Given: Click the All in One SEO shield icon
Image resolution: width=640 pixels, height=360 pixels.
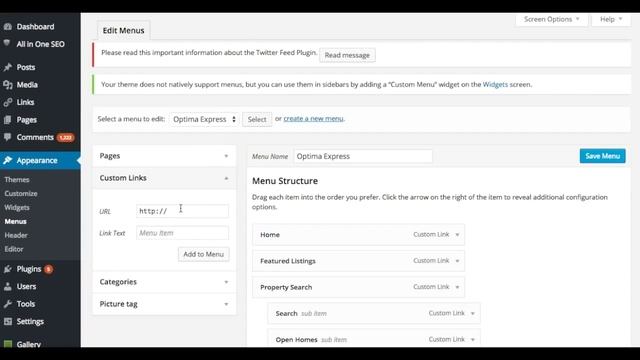Looking at the screenshot, I should tap(7, 43).
